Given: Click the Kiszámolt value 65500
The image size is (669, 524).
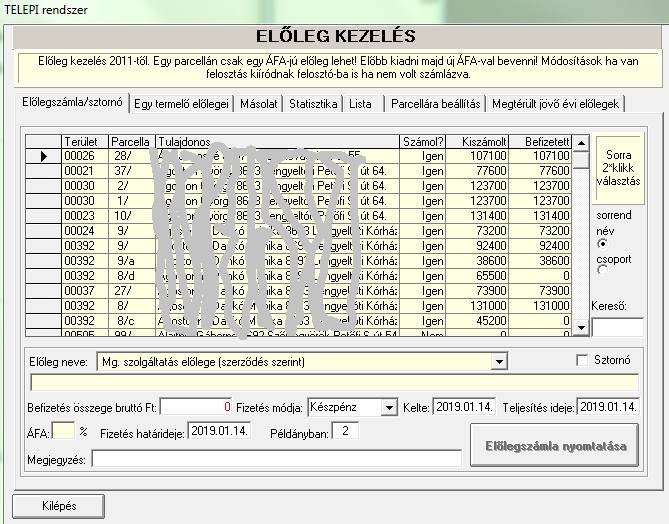Looking at the screenshot, I should [x=477, y=276].
